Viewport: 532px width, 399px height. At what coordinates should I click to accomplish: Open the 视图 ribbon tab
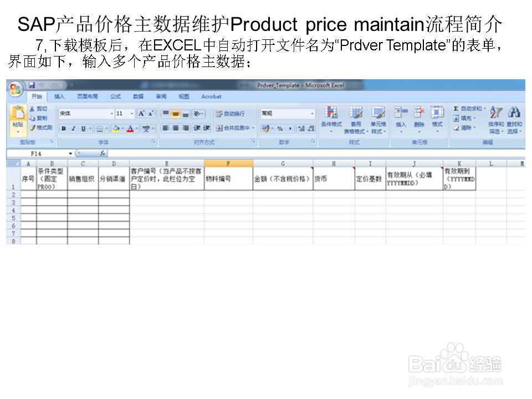point(184,96)
